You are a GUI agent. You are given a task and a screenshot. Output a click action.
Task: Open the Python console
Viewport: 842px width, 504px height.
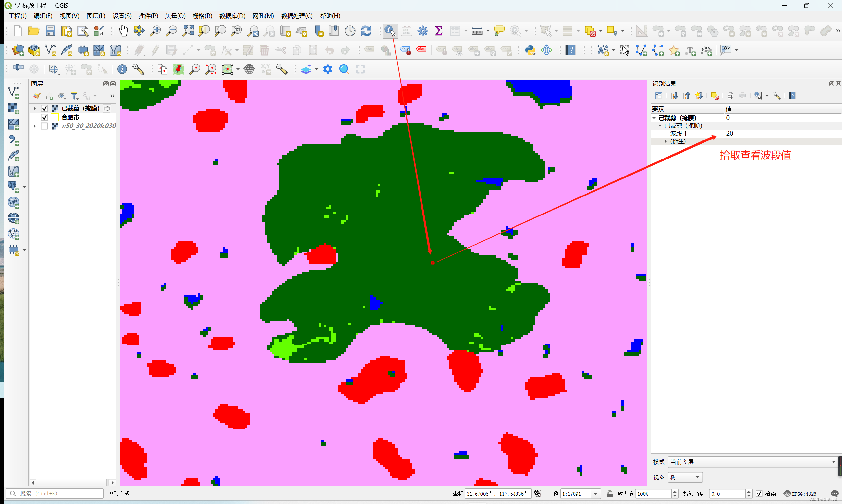point(530,50)
